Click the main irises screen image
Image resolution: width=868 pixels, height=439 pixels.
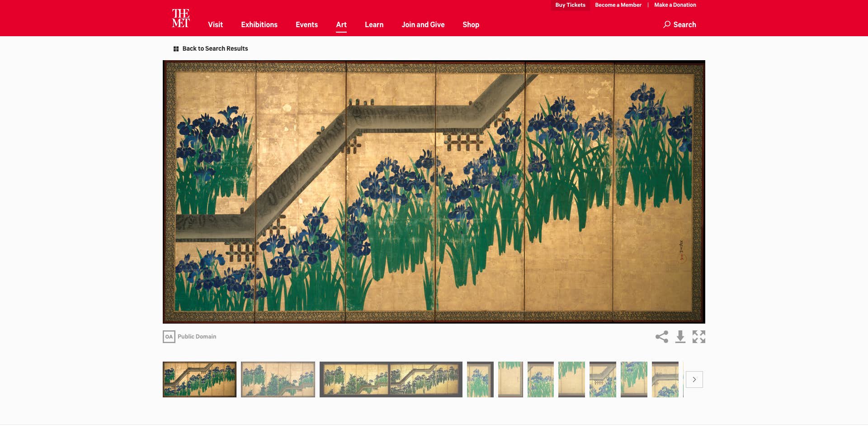(434, 192)
